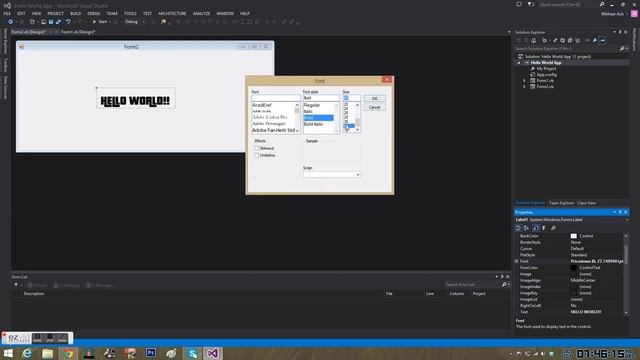Click the Undo toolbar icon

pos(68,22)
